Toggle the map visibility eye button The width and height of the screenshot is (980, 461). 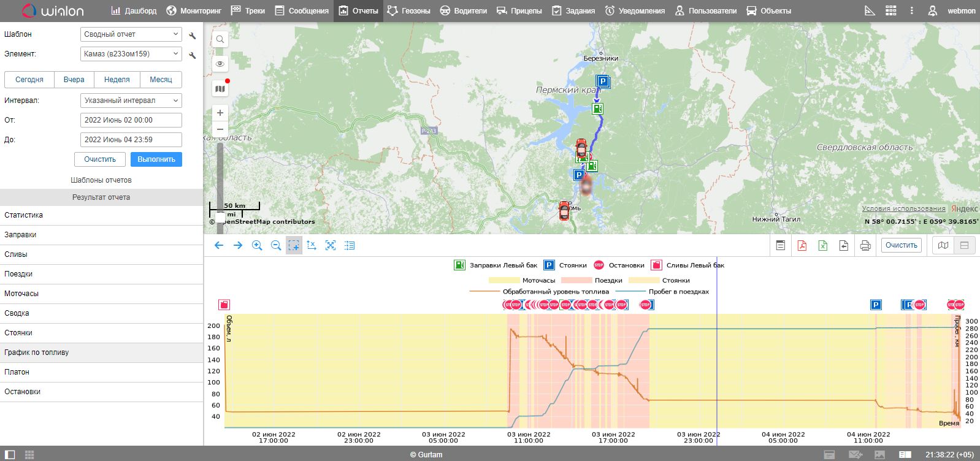click(x=220, y=64)
